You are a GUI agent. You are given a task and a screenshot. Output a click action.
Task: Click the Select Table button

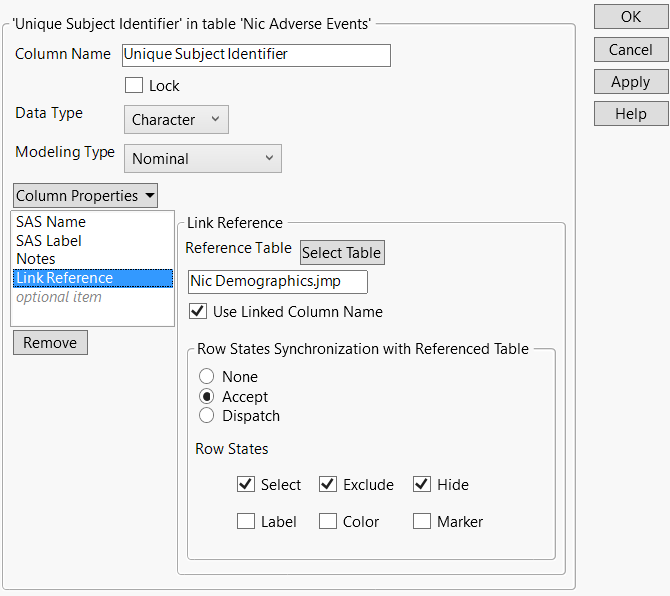tap(342, 253)
